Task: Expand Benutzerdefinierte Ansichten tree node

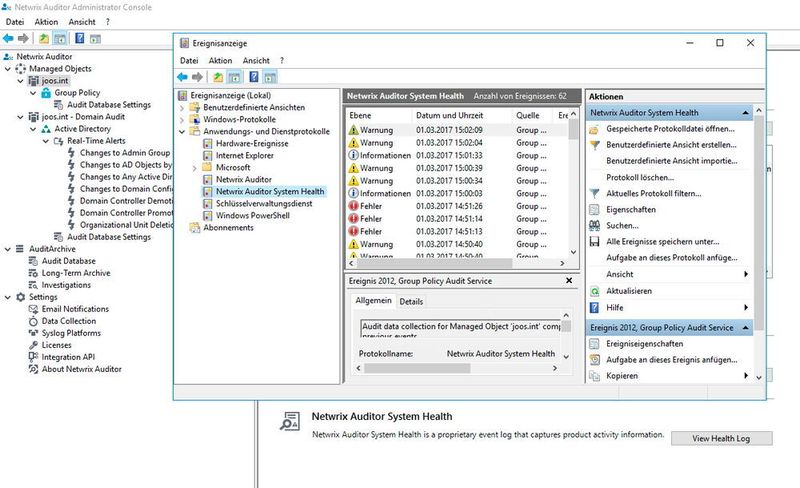Action: coord(182,108)
